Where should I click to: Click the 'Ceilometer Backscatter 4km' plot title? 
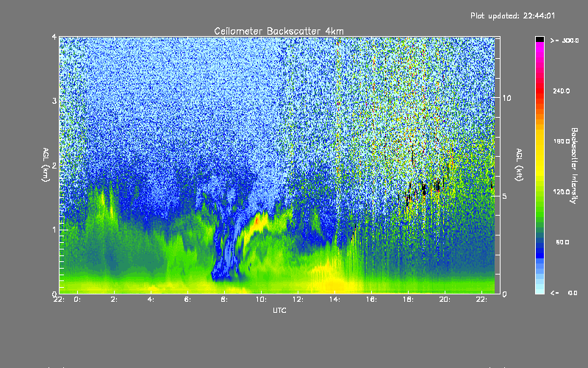click(279, 31)
